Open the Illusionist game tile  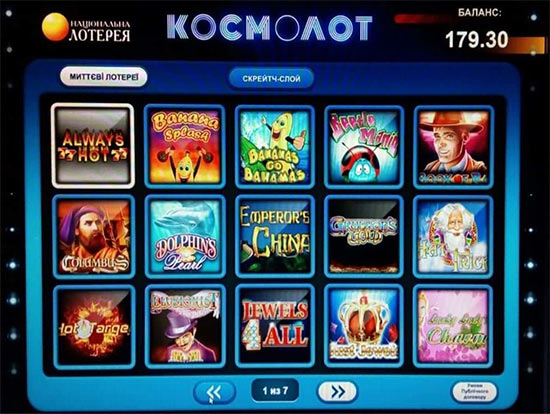pos(185,327)
